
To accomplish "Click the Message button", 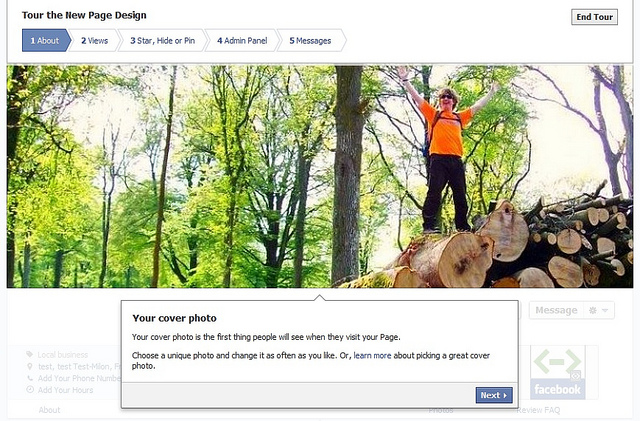I will [x=556, y=311].
